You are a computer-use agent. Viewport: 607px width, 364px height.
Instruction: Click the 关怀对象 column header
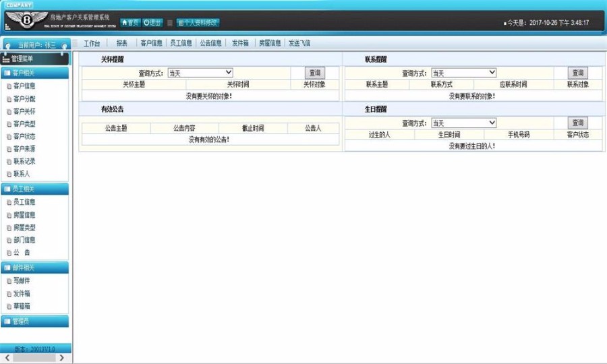coord(314,84)
